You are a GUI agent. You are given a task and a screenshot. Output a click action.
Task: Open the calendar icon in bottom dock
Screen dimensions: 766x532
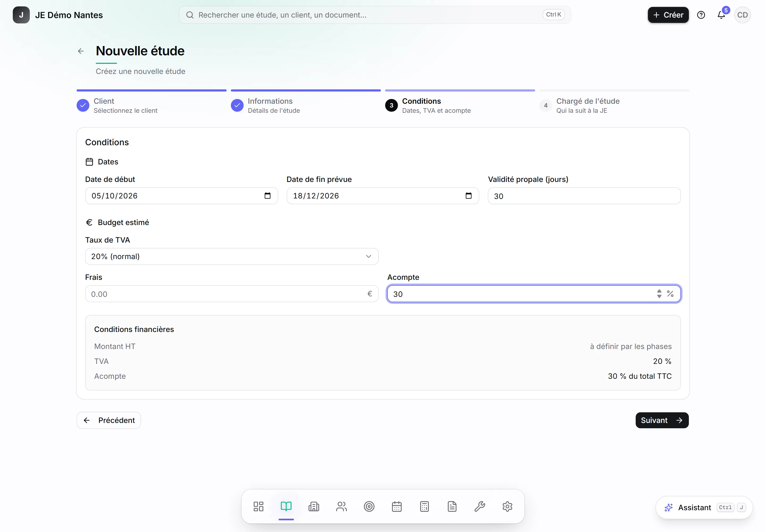click(x=397, y=506)
